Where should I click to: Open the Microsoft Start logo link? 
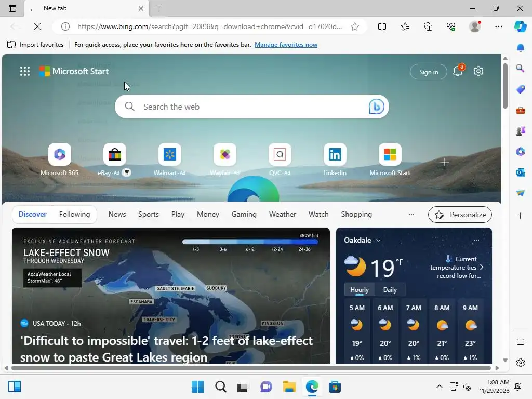pyautogui.click(x=74, y=71)
